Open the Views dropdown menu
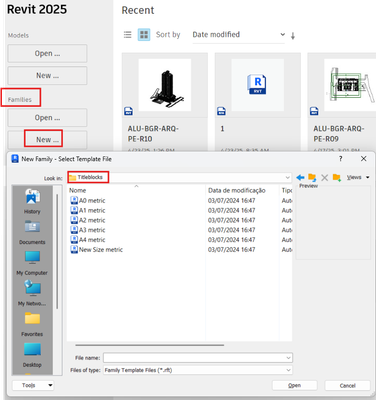Screen dimensions: 376x400 click(x=358, y=177)
